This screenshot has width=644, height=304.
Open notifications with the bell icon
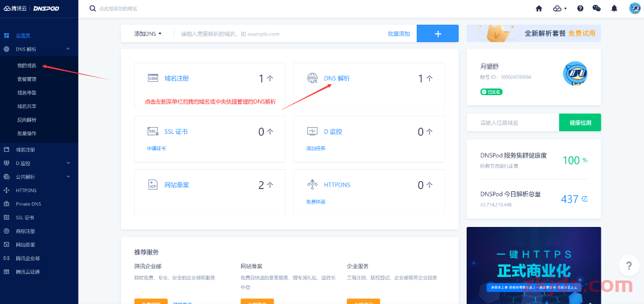point(615,8)
